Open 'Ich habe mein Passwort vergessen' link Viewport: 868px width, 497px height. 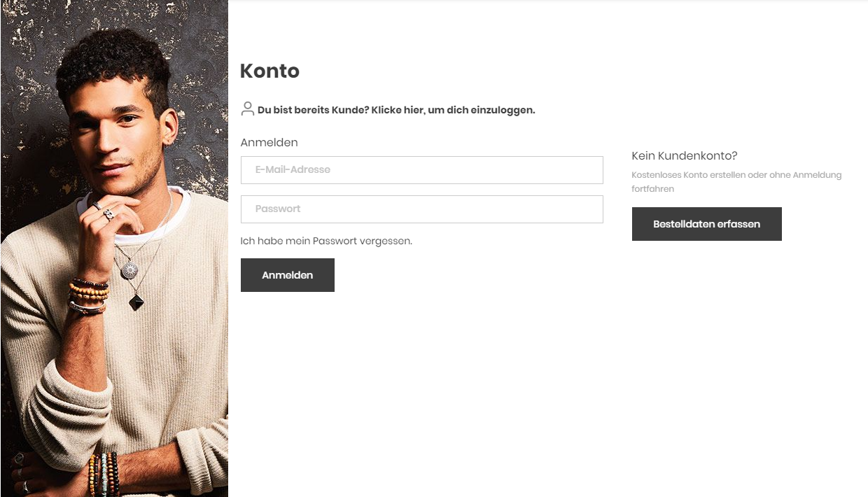(x=326, y=241)
